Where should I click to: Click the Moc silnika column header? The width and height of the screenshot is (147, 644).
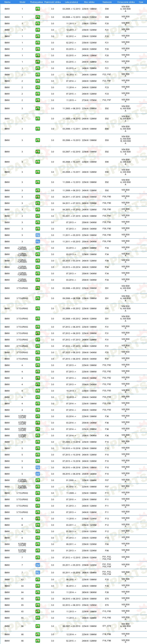[x=89, y=2]
